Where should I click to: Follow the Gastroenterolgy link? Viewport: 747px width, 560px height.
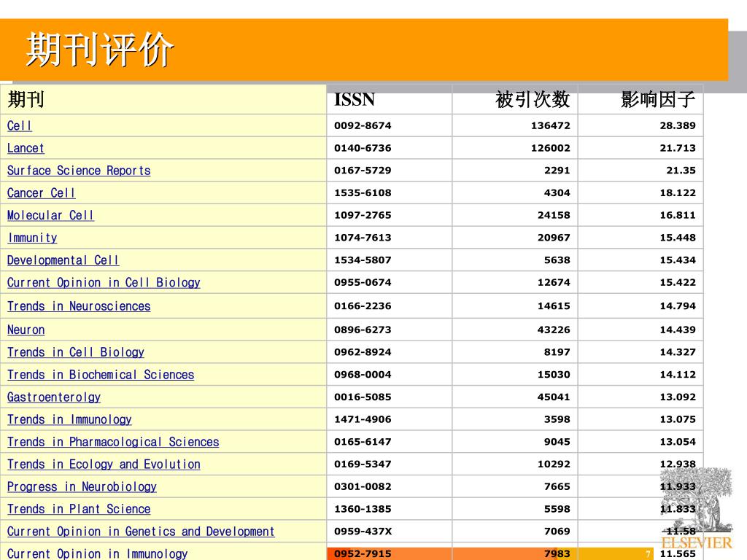click(54, 397)
